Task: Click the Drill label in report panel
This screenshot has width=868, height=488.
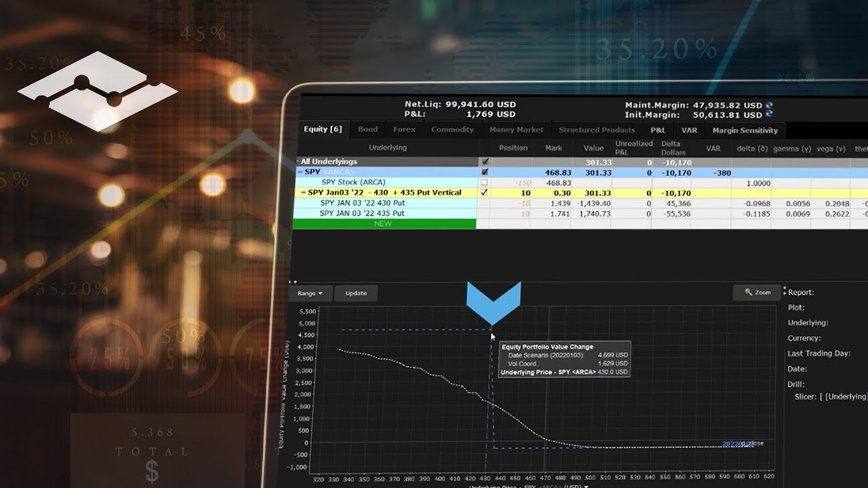Action: 797,384
